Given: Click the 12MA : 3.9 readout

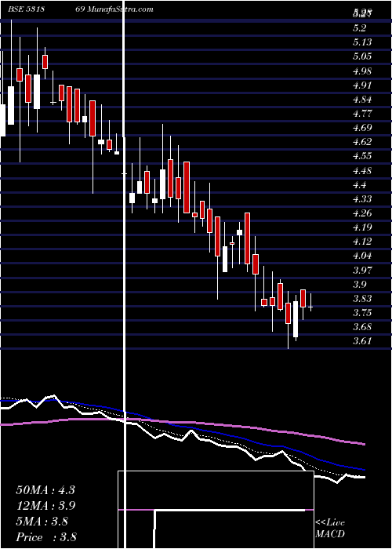Looking at the screenshot, I should point(45,506).
